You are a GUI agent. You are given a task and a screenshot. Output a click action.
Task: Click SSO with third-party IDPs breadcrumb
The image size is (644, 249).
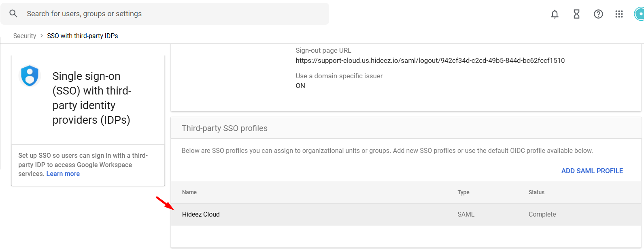point(83,36)
